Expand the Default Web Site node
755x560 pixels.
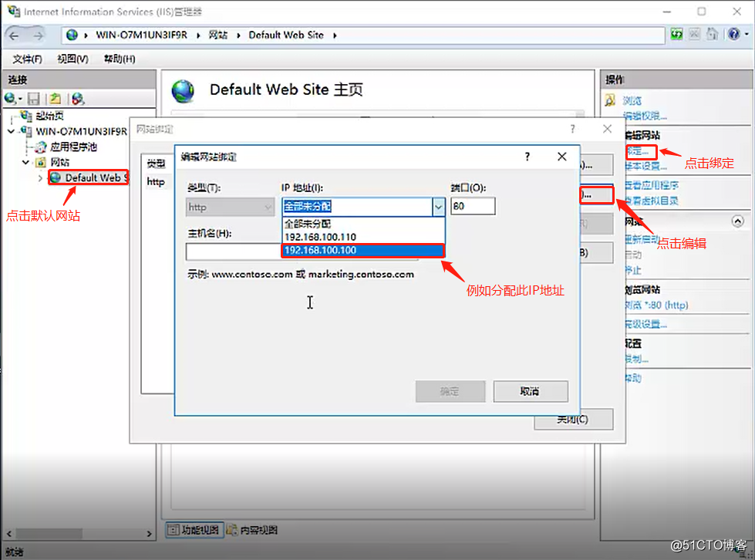tap(40, 178)
